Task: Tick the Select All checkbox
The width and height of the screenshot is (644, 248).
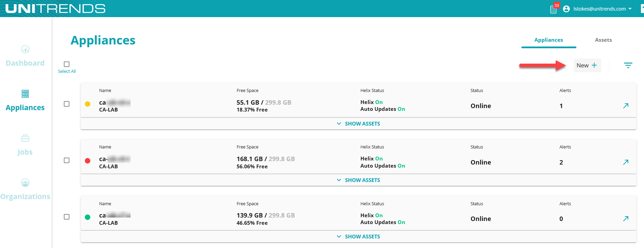Action: click(67, 64)
